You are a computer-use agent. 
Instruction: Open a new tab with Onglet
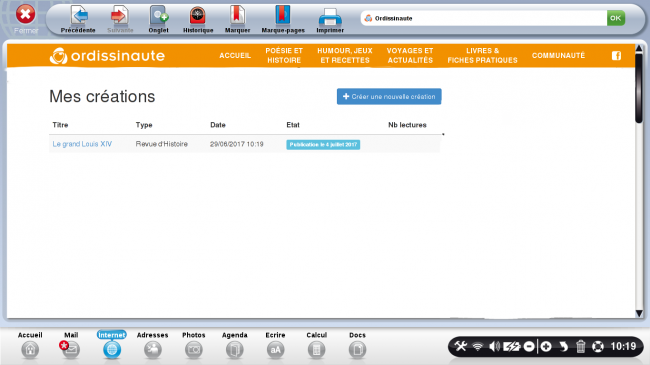[158, 19]
